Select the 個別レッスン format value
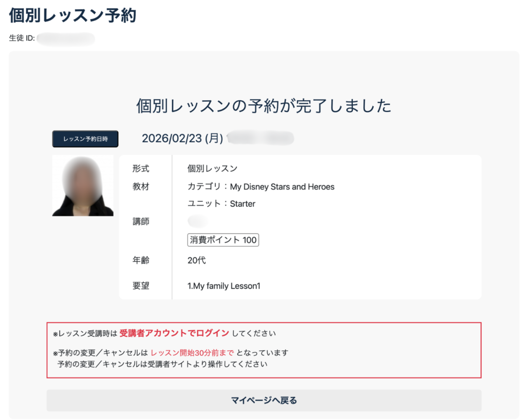The image size is (526, 420). coord(212,168)
